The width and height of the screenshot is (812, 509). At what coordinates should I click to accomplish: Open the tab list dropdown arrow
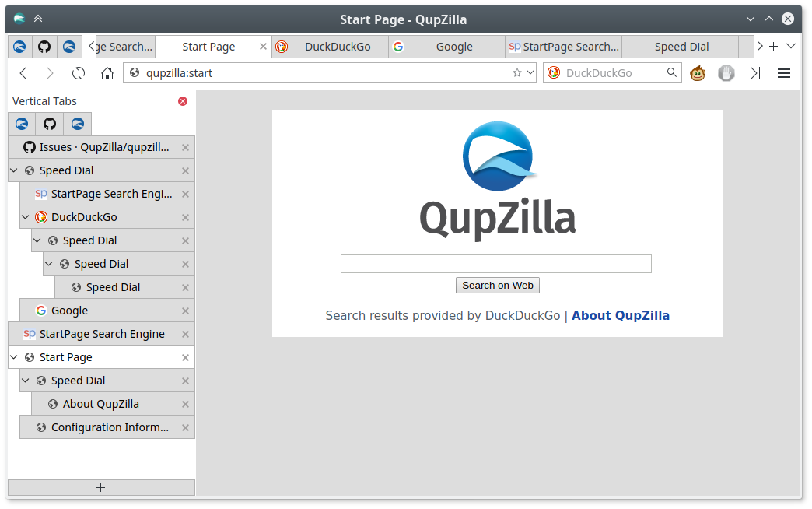[791, 47]
